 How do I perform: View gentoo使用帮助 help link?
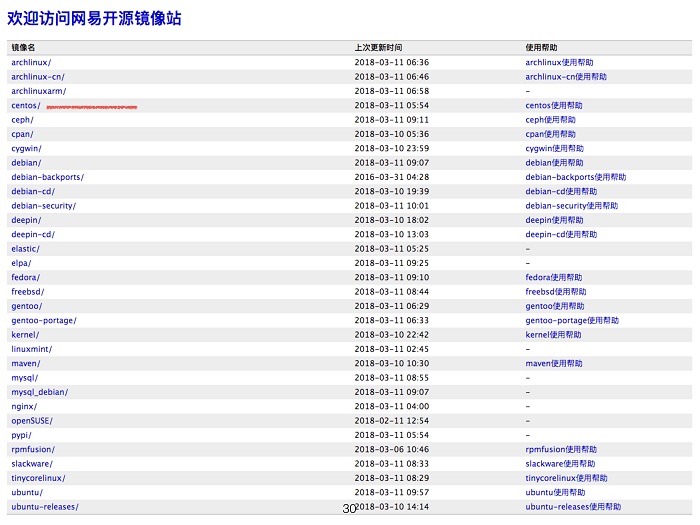555,306
